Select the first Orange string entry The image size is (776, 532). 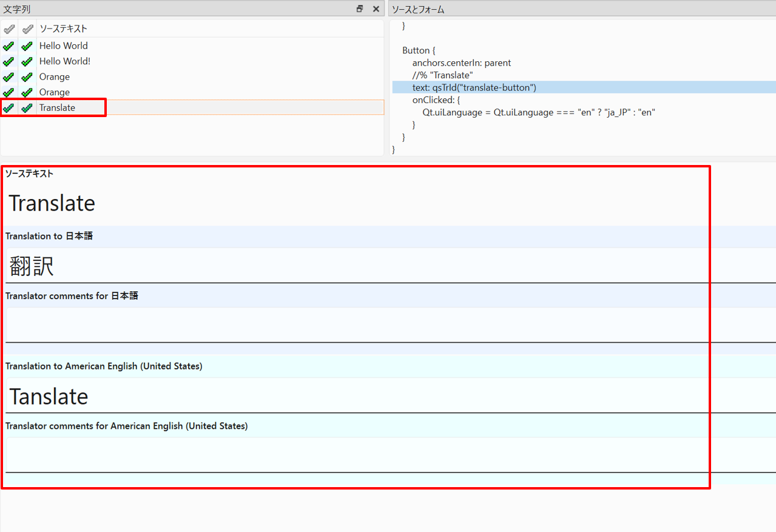[x=55, y=77]
